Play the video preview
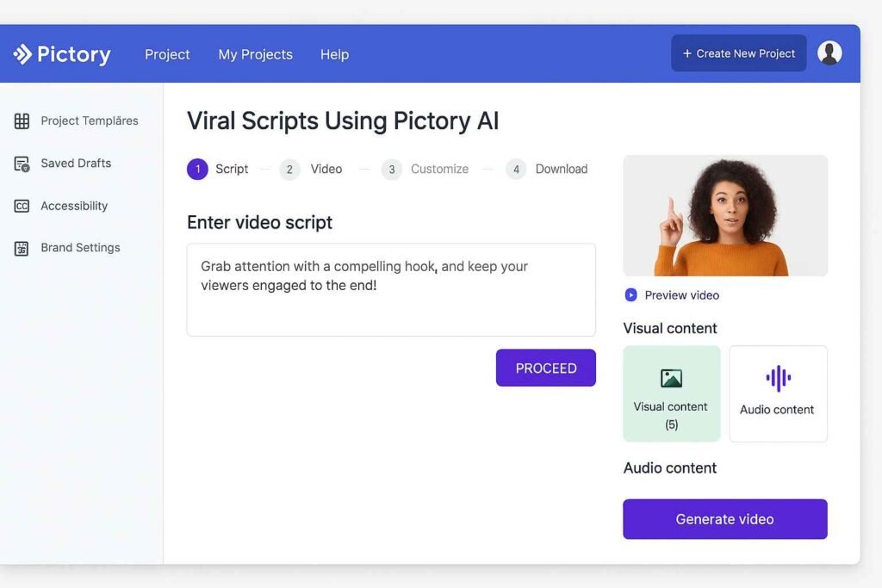882x588 pixels. click(x=630, y=295)
